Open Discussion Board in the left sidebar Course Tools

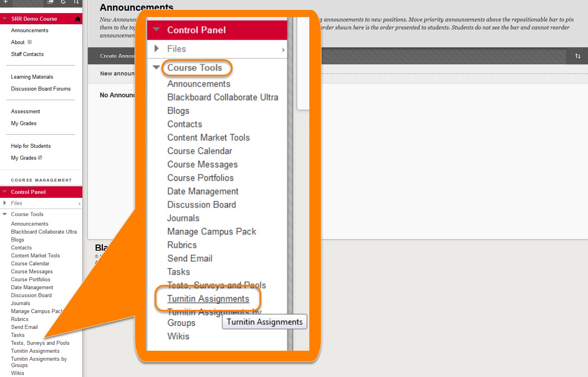(x=31, y=296)
